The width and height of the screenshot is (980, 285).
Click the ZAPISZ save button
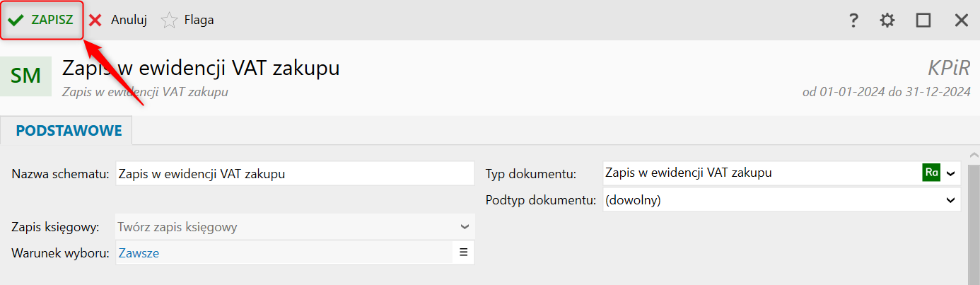click(42, 20)
